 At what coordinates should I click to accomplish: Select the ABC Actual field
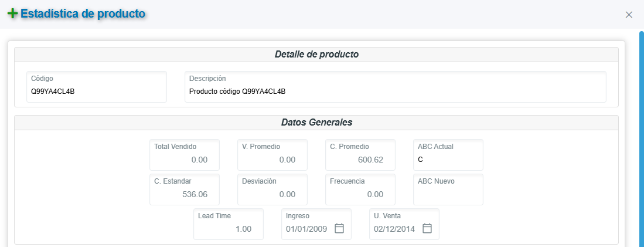(x=448, y=160)
